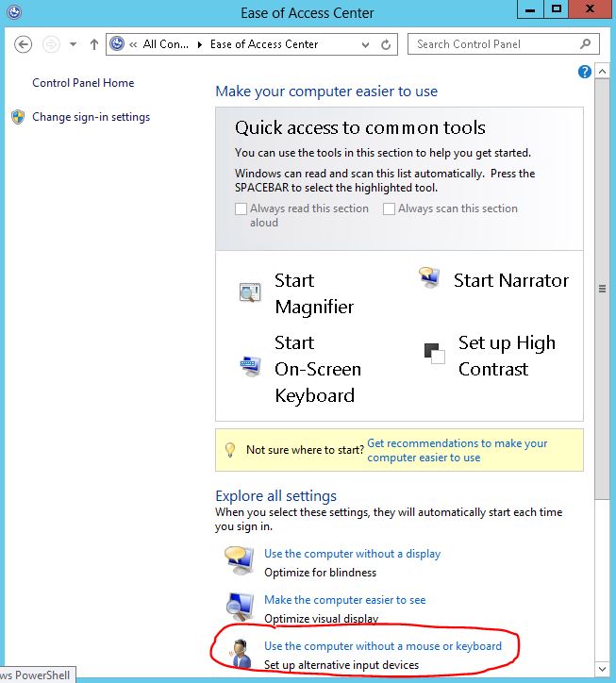Viewport: 616px width, 683px height.
Task: Refresh the Ease of Access Center page
Action: 386,45
